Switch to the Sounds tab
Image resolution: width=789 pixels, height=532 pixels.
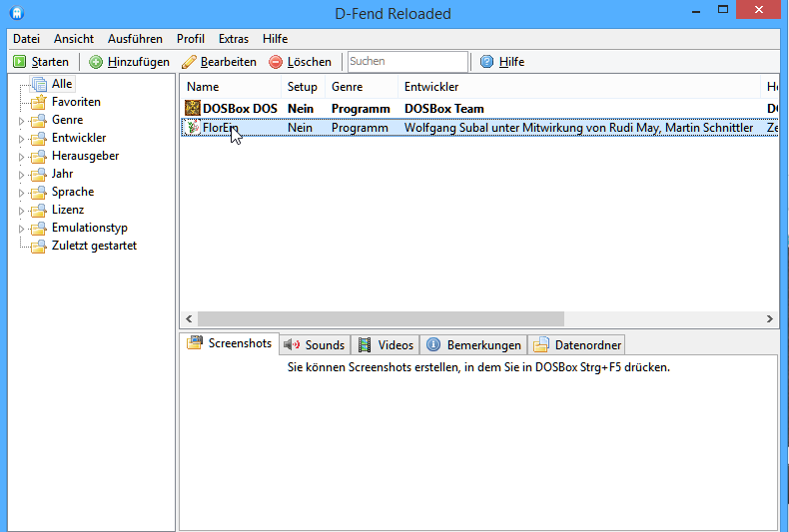315,345
